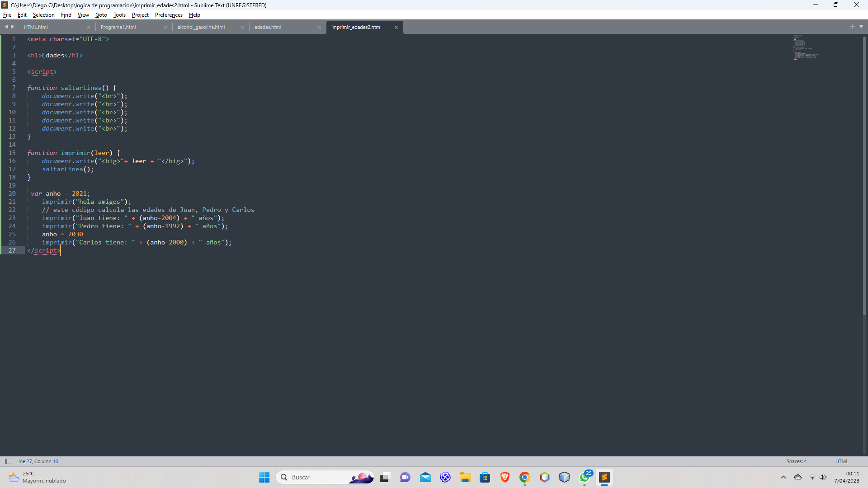The width and height of the screenshot is (868, 488).
Task: Toggle the side bar switch panel icon
Action: tap(8, 461)
